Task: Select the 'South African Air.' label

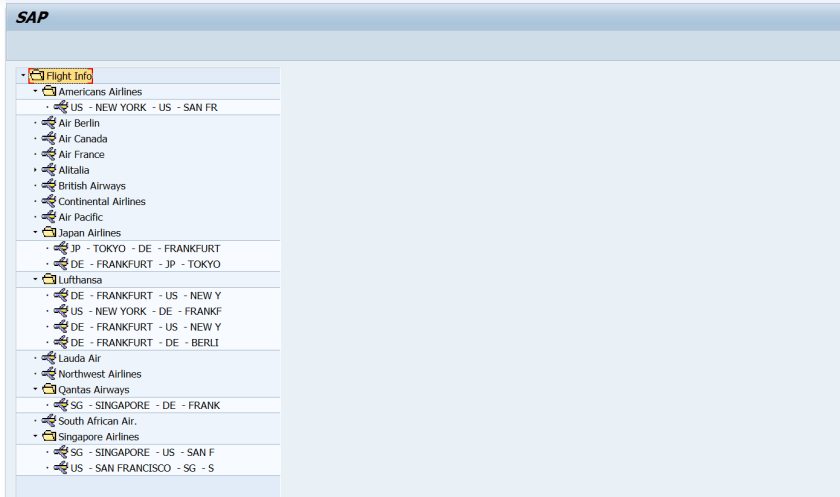Action: pos(98,421)
